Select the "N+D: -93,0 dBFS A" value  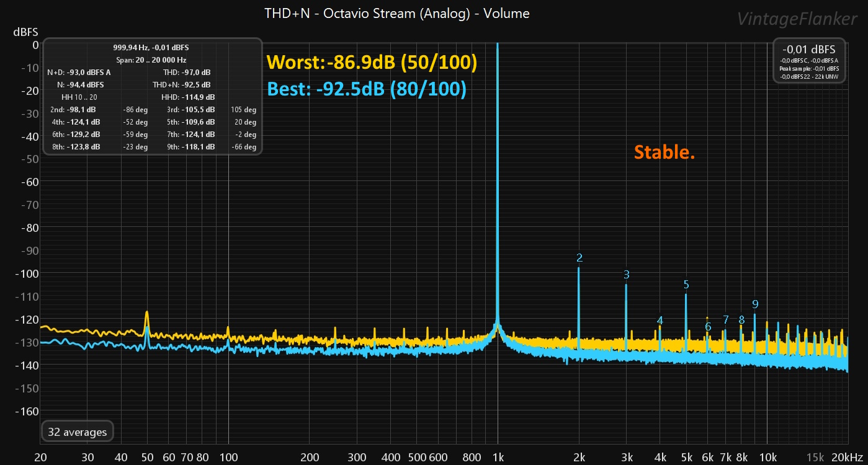79,73
